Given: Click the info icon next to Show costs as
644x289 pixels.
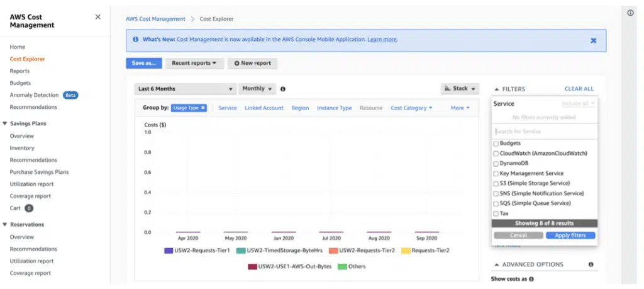Looking at the screenshot, I should tap(531, 279).
